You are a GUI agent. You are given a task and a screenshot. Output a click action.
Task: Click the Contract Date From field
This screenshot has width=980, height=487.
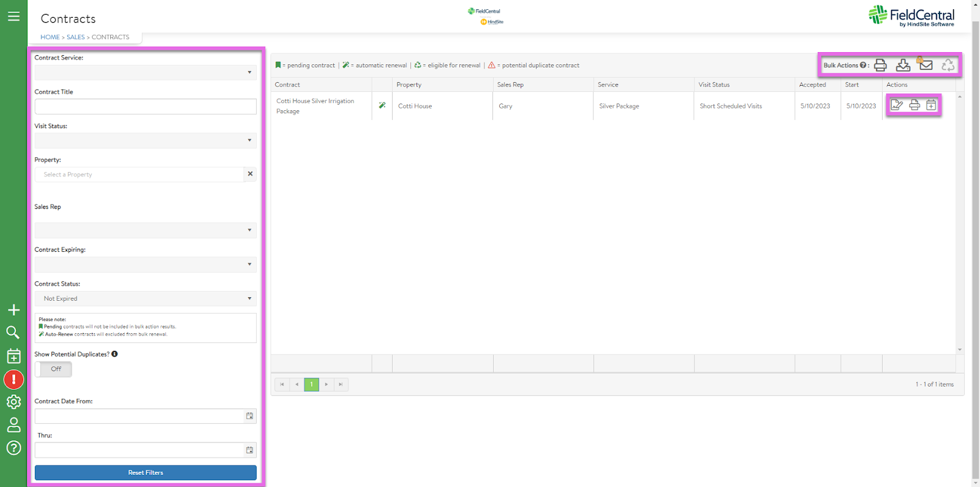click(x=139, y=416)
